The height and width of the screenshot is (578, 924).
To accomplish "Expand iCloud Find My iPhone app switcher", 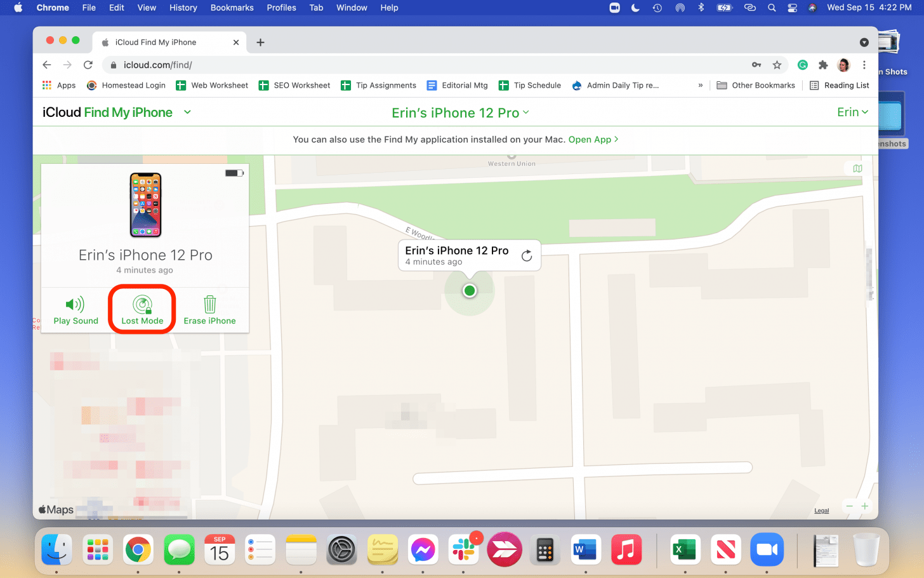I will (x=187, y=112).
